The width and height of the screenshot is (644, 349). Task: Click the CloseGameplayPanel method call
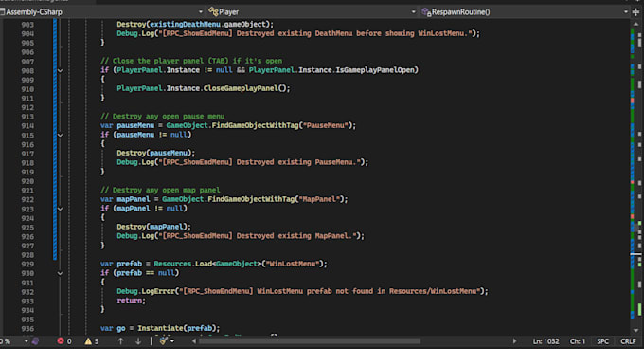click(x=241, y=88)
